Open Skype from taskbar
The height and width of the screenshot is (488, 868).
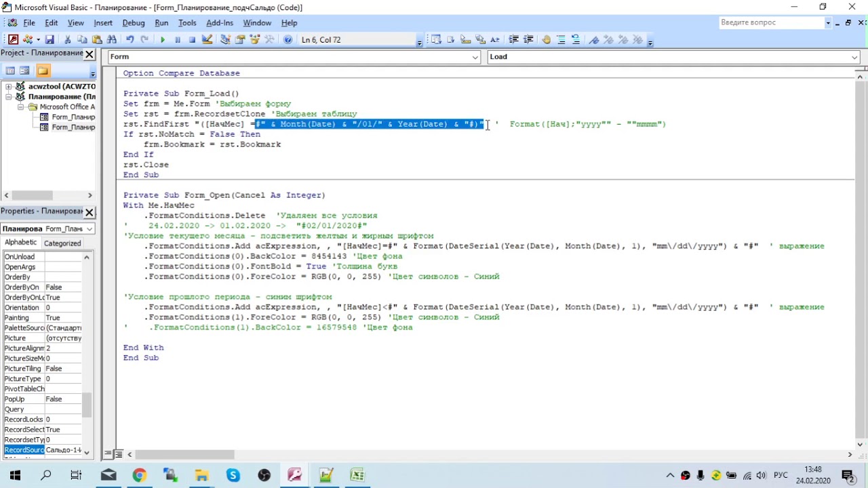pyautogui.click(x=233, y=475)
